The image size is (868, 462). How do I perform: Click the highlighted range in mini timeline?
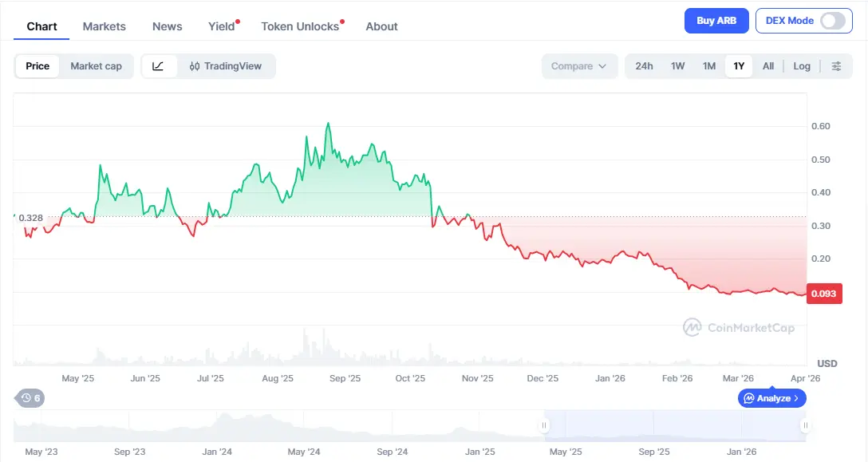pyautogui.click(x=674, y=425)
